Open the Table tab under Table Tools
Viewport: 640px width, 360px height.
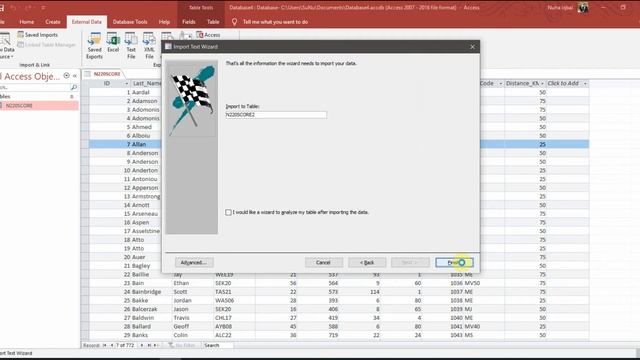click(x=213, y=22)
